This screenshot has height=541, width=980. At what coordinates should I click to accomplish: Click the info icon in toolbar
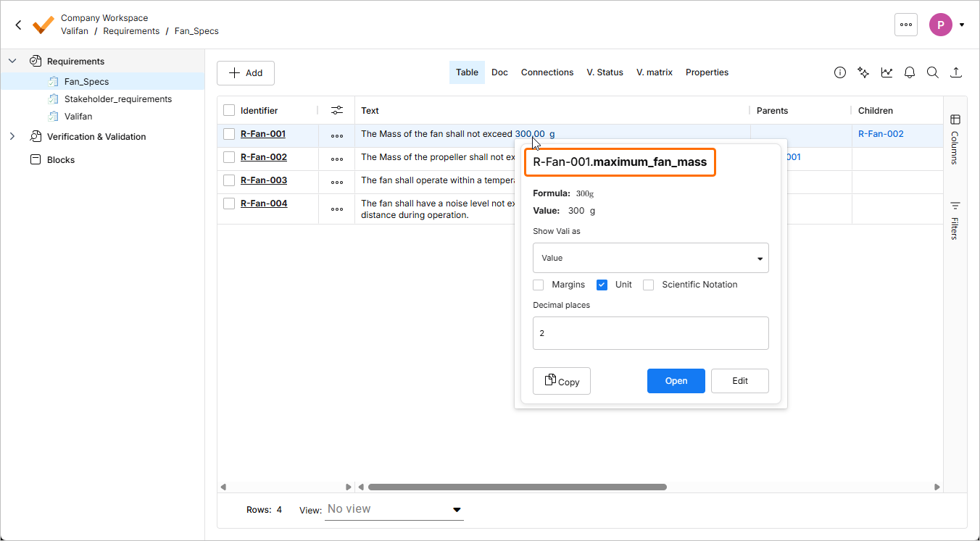pyautogui.click(x=840, y=72)
